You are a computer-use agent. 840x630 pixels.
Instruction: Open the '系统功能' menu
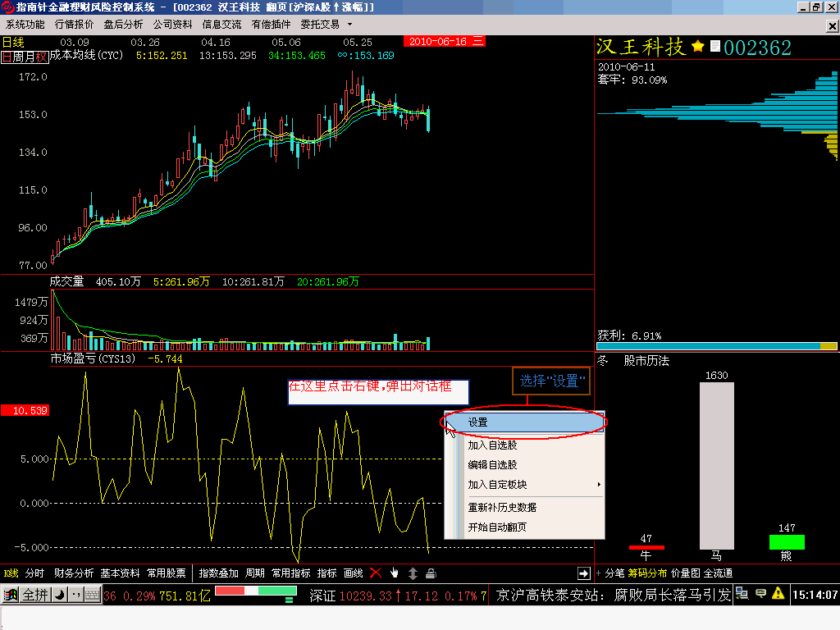[25, 25]
